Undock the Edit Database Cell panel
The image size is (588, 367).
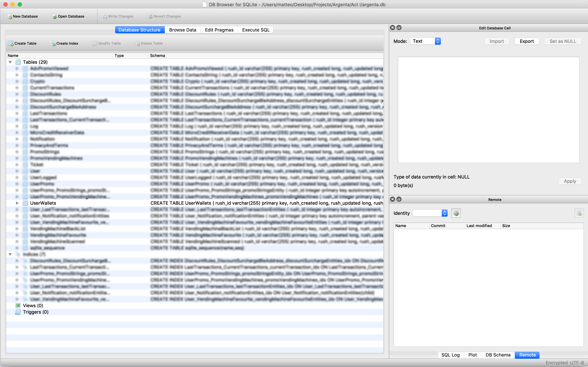point(399,28)
